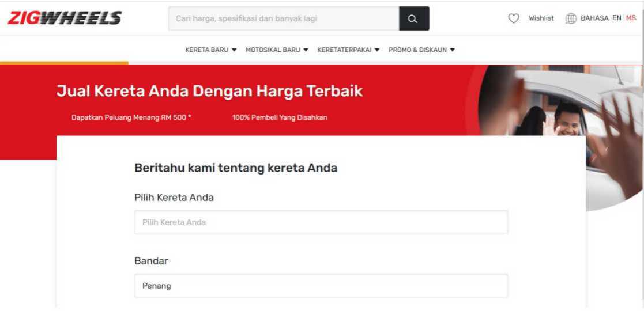Open the Promo & Diskaun menu
The image size is (644, 311).
(x=421, y=50)
